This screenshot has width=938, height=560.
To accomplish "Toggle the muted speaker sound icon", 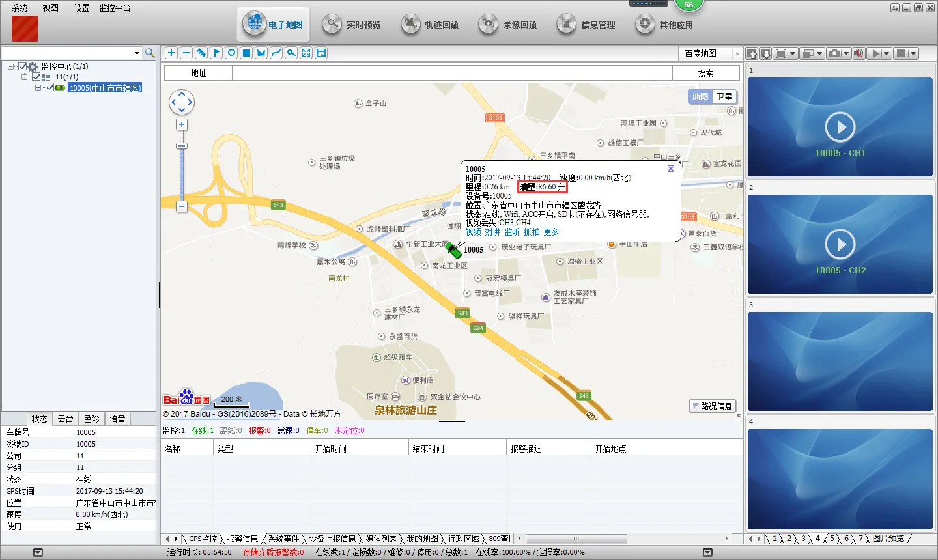I will [x=859, y=53].
